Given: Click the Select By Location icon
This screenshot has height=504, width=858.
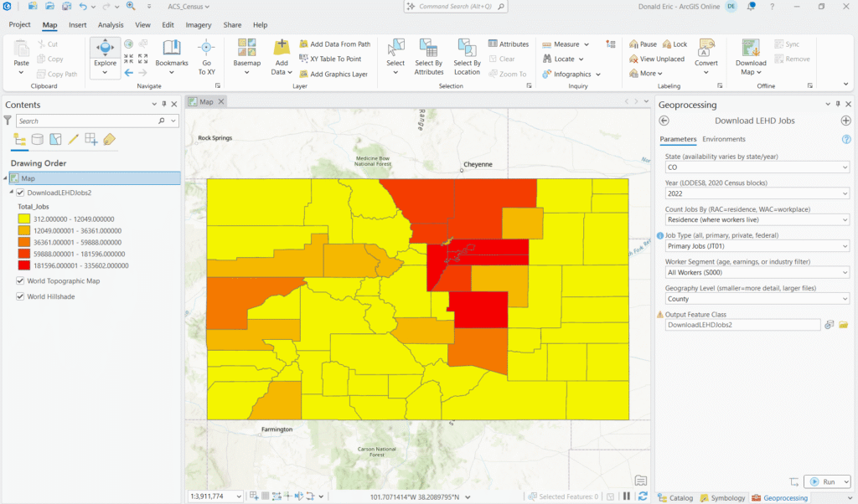Looking at the screenshot, I should [x=467, y=50].
